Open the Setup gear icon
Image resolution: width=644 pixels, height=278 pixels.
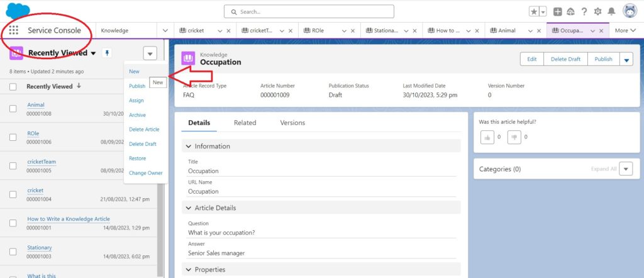coord(597,11)
